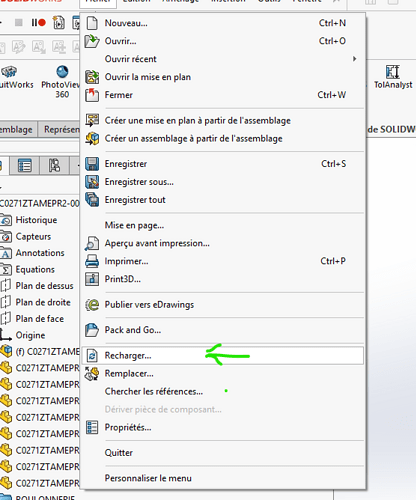
Task: Choose Propriétés... menu entry
Action: pos(222,427)
